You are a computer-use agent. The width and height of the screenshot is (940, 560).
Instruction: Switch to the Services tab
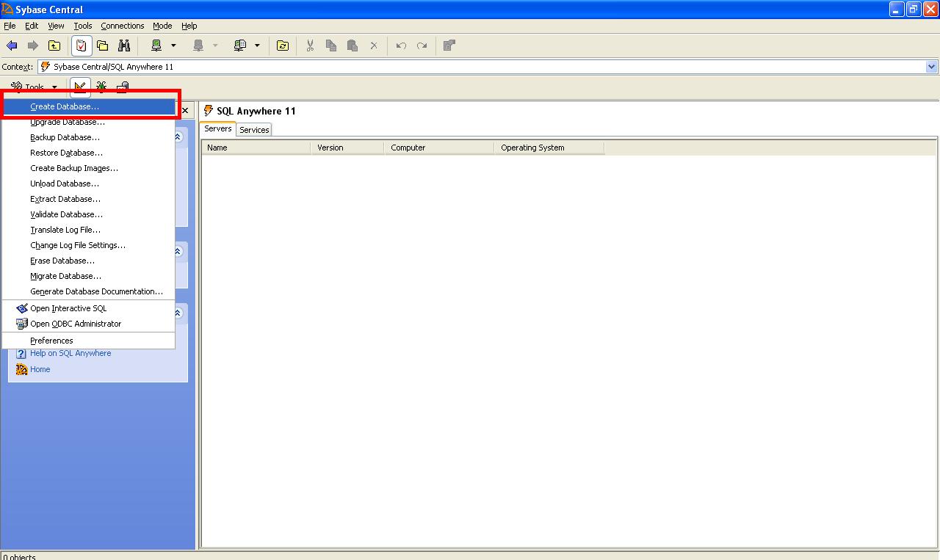pyautogui.click(x=254, y=129)
